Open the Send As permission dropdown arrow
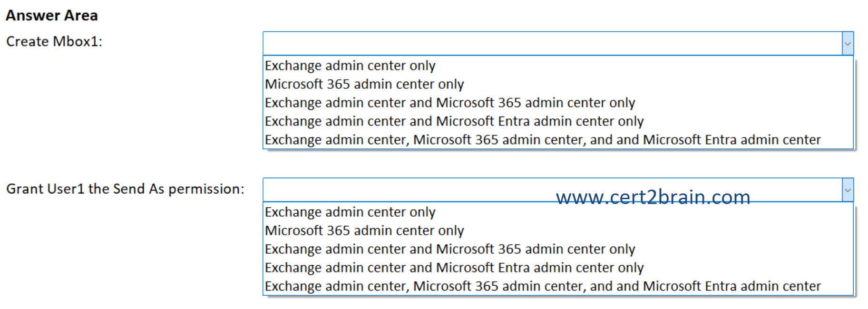The image size is (868, 309). (x=847, y=190)
